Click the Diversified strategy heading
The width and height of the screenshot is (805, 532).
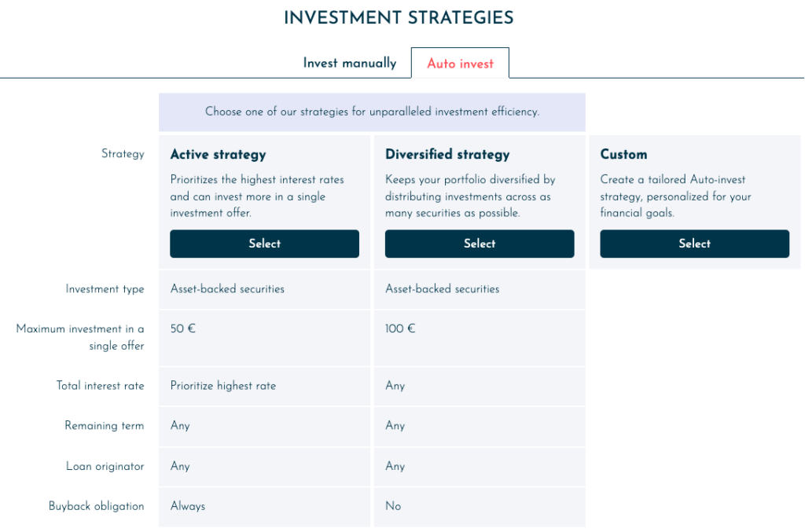447,155
